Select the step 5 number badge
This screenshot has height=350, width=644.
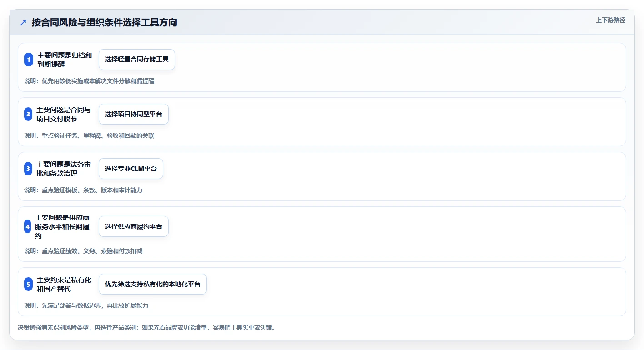coord(28,284)
